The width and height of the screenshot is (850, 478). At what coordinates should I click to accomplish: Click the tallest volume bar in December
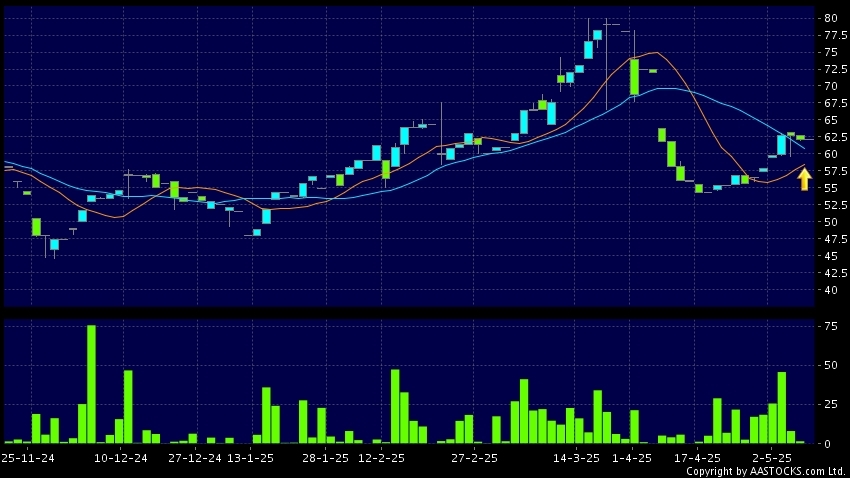point(91,384)
